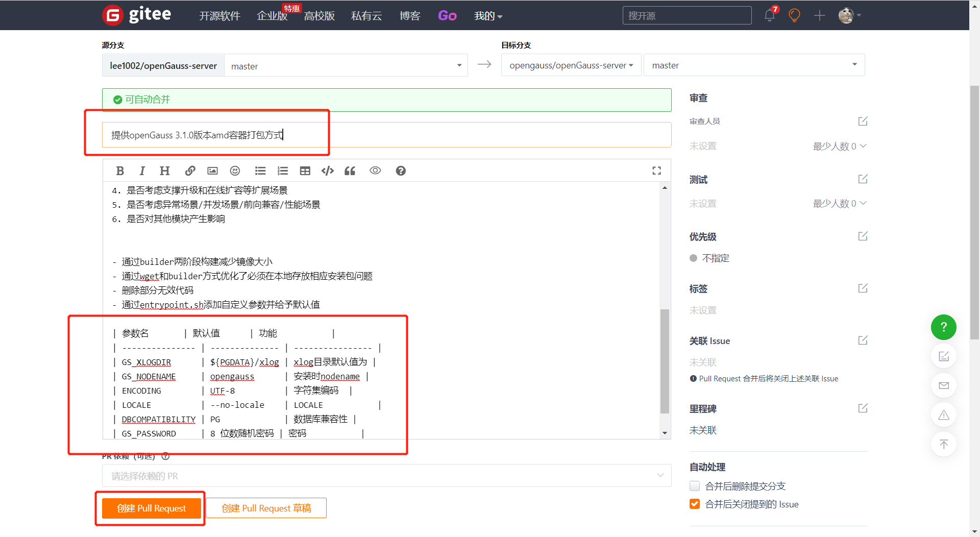This screenshot has height=537, width=980.
Task: Expand reviewers 最少人数 0 dropdown
Action: [x=840, y=147]
